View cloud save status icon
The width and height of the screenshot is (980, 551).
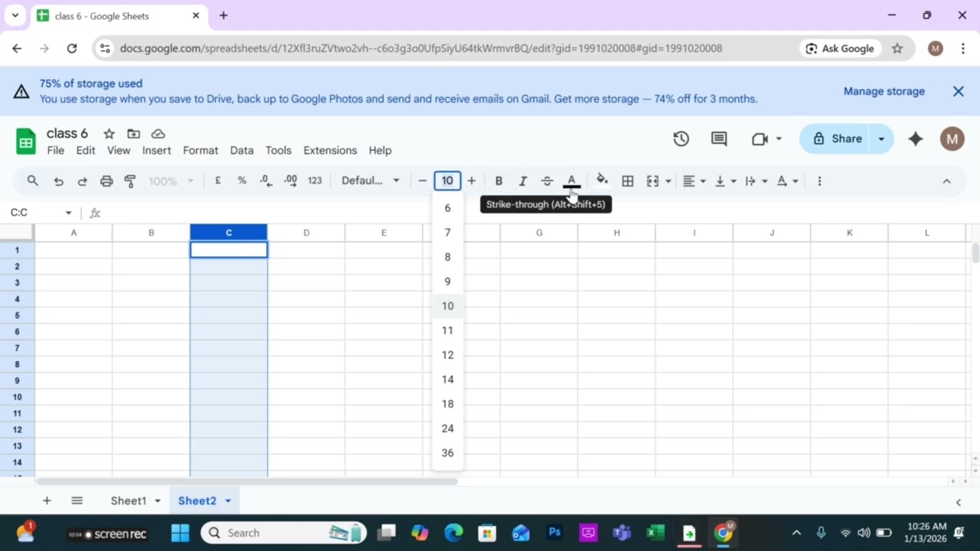(158, 133)
